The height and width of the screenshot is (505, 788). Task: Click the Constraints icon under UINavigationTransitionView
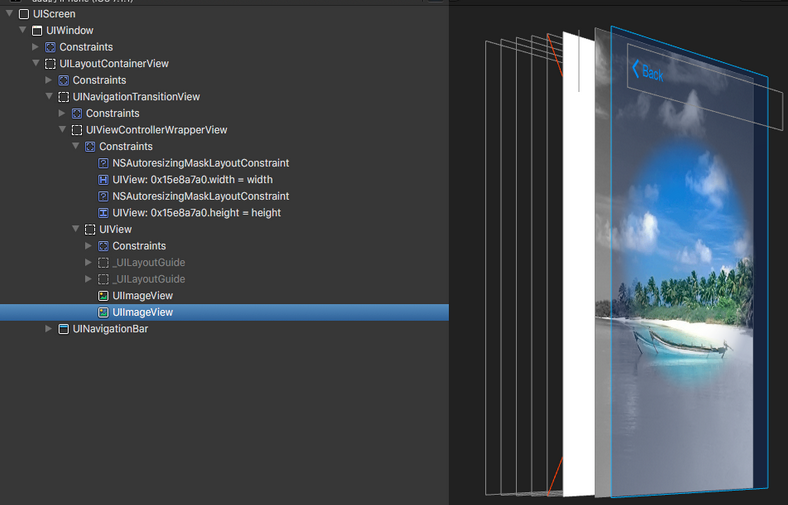pyautogui.click(x=76, y=114)
